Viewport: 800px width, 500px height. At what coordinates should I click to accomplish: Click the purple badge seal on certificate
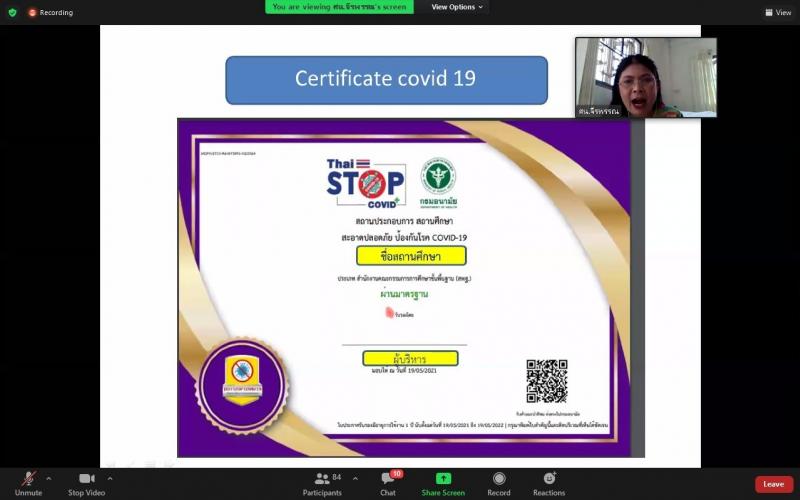click(x=242, y=386)
